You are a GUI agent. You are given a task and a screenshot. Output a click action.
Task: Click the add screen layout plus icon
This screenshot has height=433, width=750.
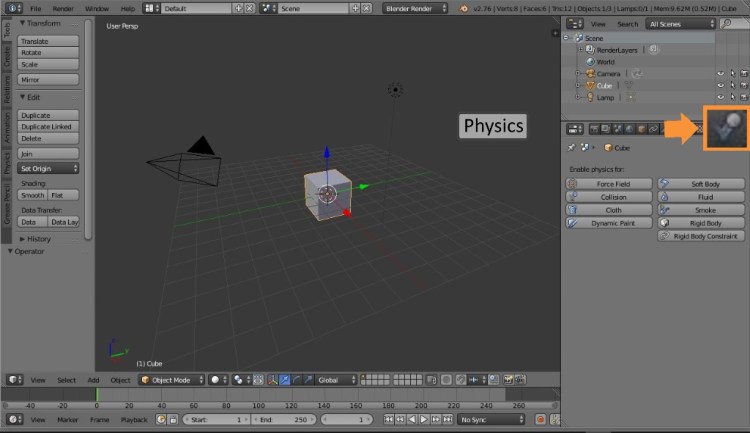pyautogui.click(x=238, y=8)
